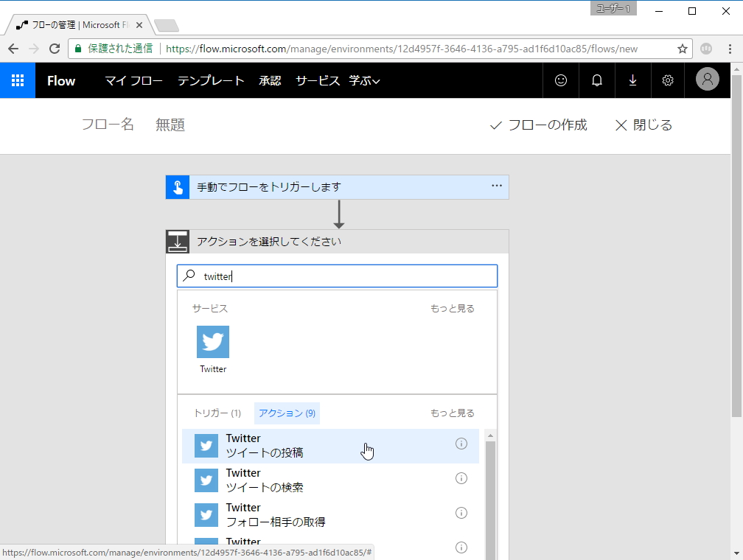
Task: Click the manual trigger touch icon on the card
Action: (176, 186)
